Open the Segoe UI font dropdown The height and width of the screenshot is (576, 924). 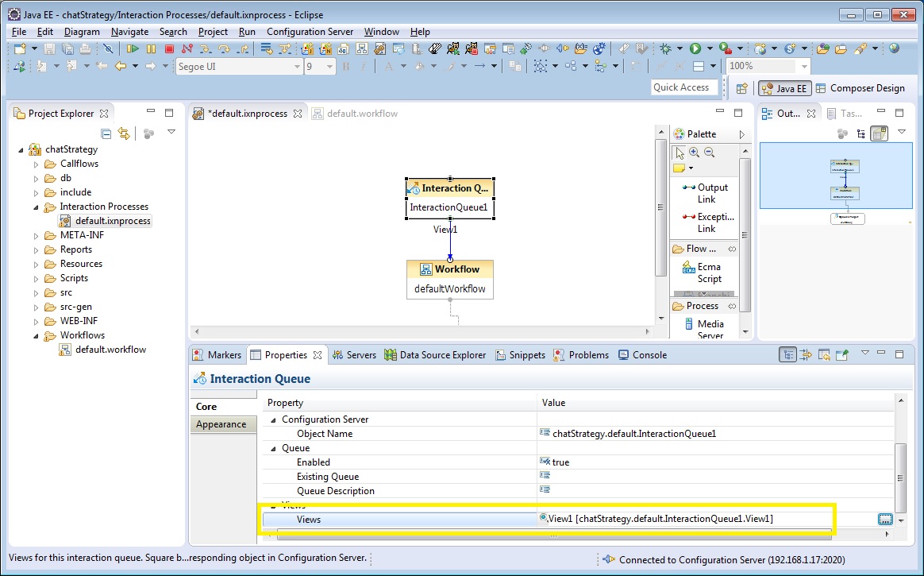298,66
